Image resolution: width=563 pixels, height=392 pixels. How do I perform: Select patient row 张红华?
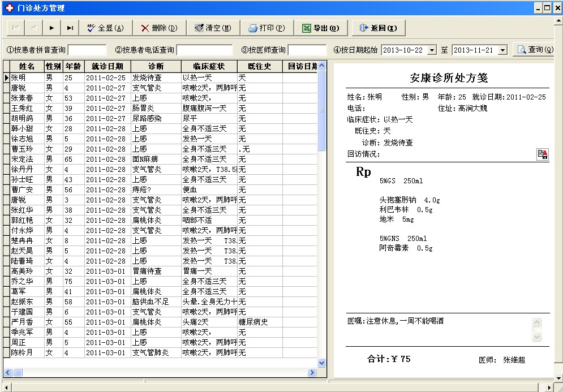(160, 210)
